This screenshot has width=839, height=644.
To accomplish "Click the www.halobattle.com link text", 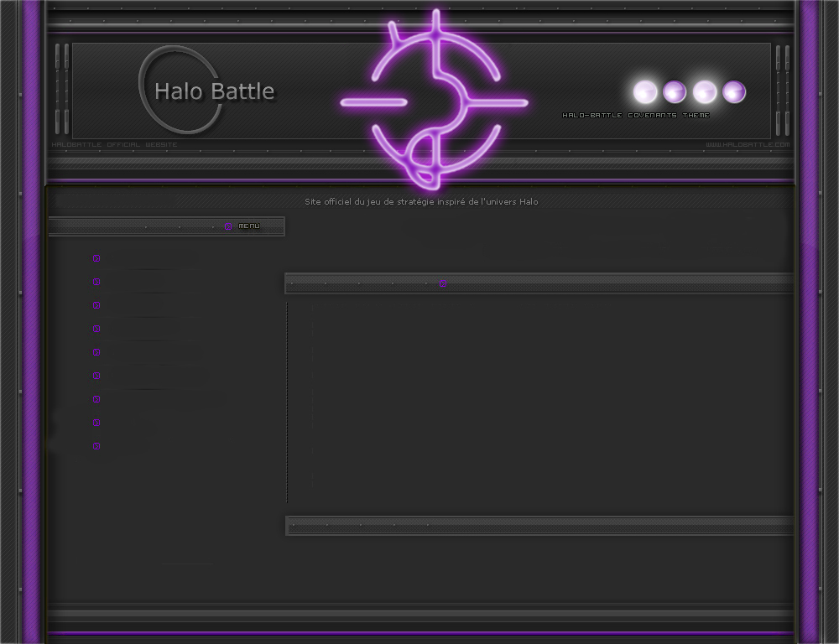I will pos(748,144).
